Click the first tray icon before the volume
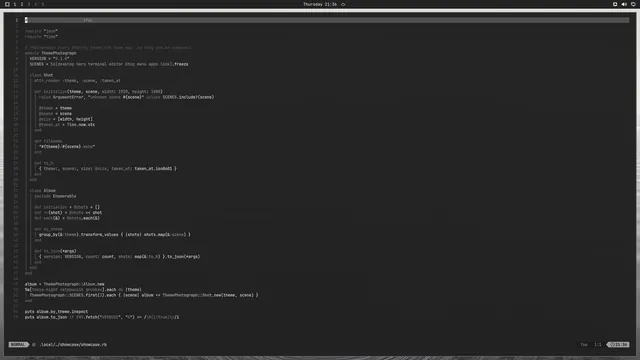 [x=615, y=4]
